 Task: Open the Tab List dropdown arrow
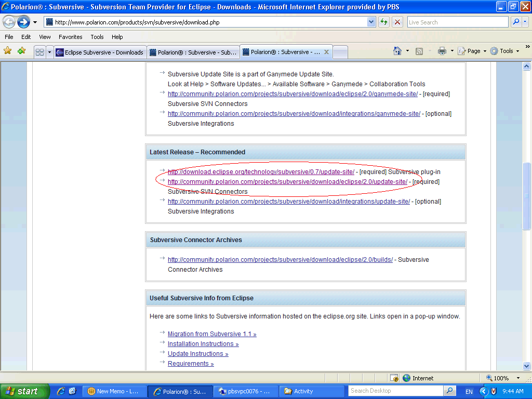click(x=49, y=52)
